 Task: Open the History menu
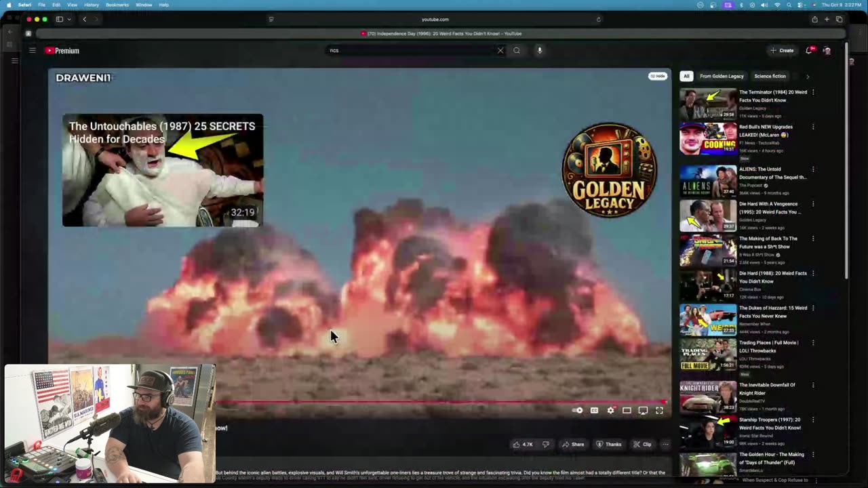click(x=92, y=5)
